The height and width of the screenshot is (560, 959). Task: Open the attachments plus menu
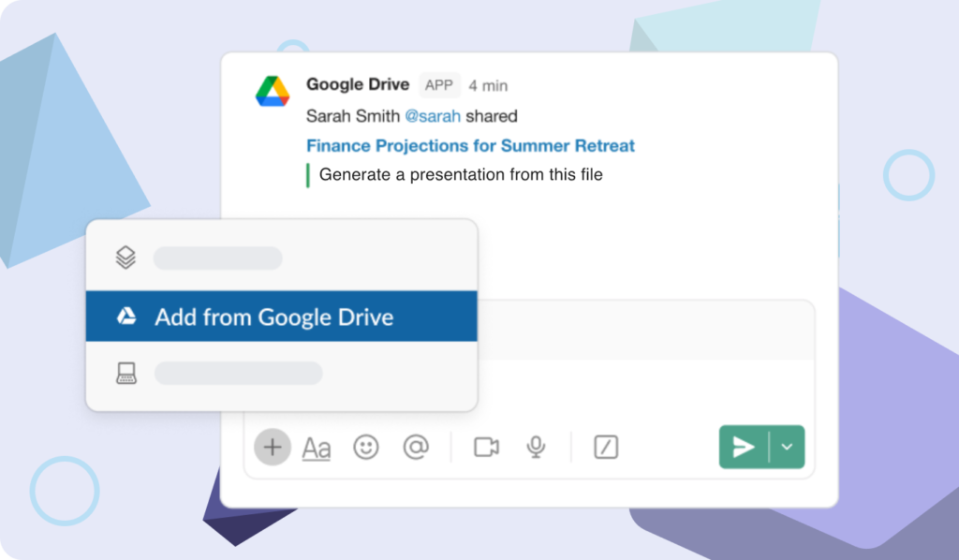coord(272,447)
